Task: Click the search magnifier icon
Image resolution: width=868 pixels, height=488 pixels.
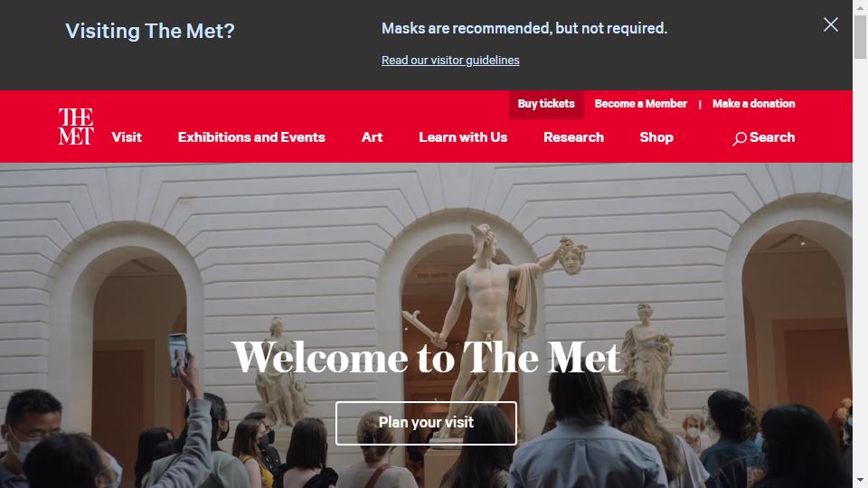Action: [x=740, y=139]
